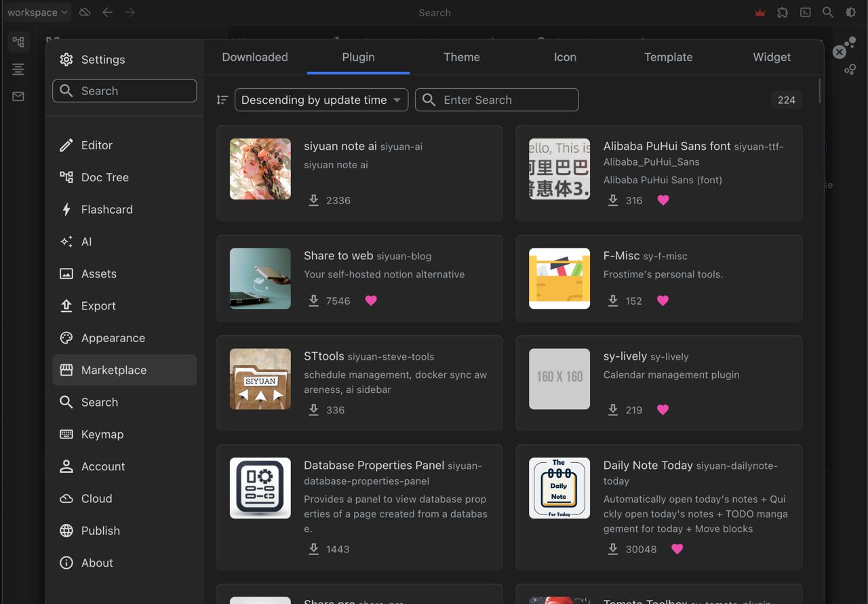Close the settings dialog with X button

click(x=840, y=52)
